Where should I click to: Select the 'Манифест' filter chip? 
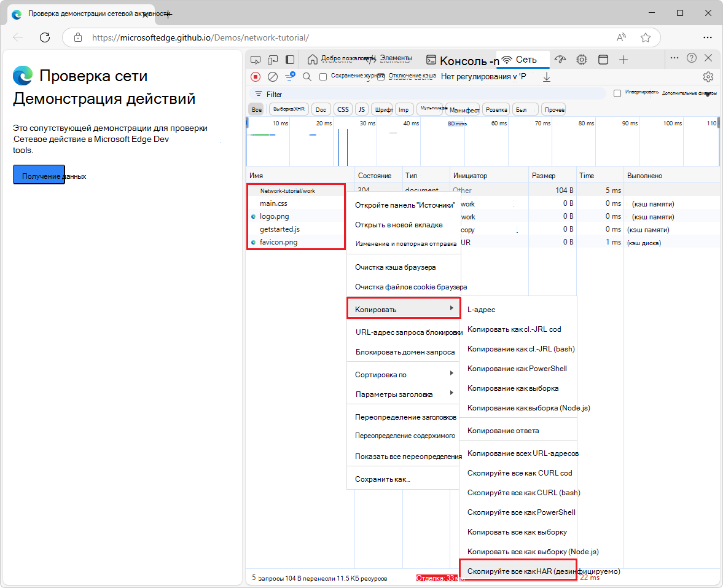(x=464, y=109)
